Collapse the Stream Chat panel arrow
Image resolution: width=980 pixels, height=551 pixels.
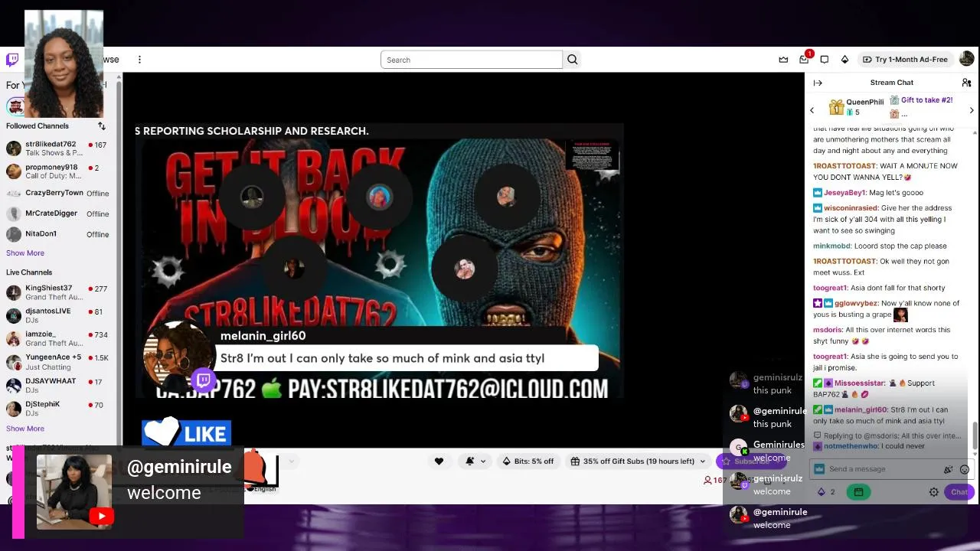point(818,83)
